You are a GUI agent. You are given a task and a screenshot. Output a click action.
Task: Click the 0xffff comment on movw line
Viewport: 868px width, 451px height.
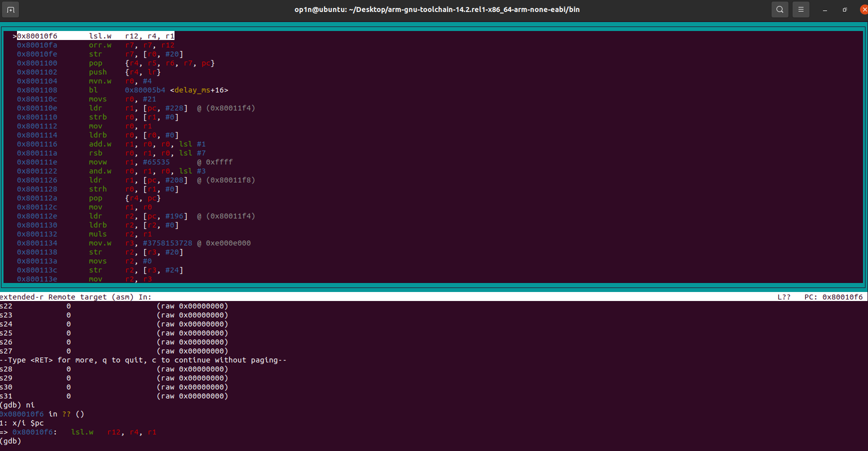pyautogui.click(x=219, y=162)
